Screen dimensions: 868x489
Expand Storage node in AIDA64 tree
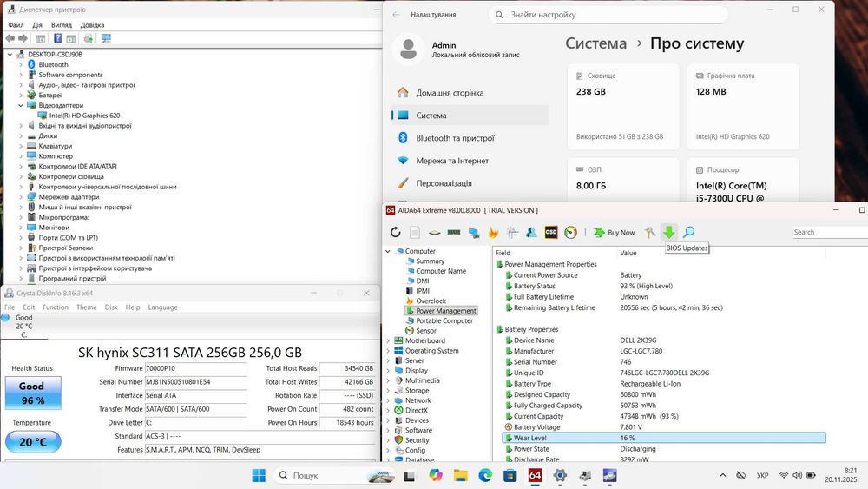[x=388, y=391]
